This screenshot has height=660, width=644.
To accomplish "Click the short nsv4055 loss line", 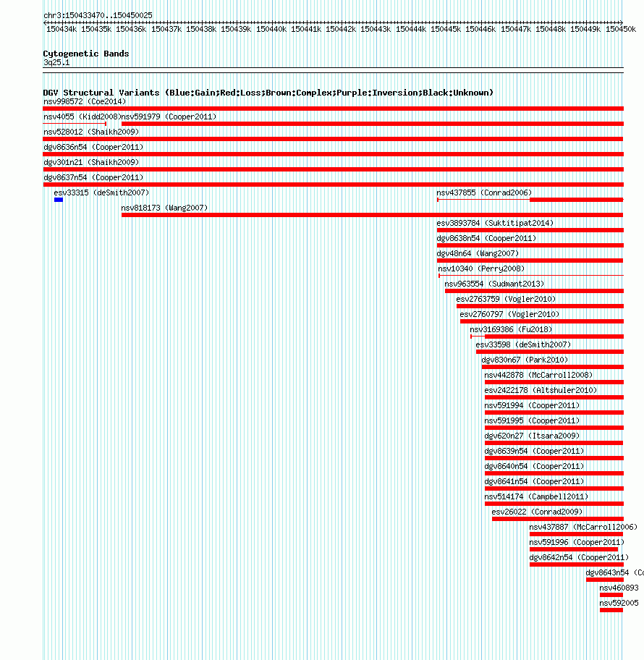I will [x=75, y=124].
